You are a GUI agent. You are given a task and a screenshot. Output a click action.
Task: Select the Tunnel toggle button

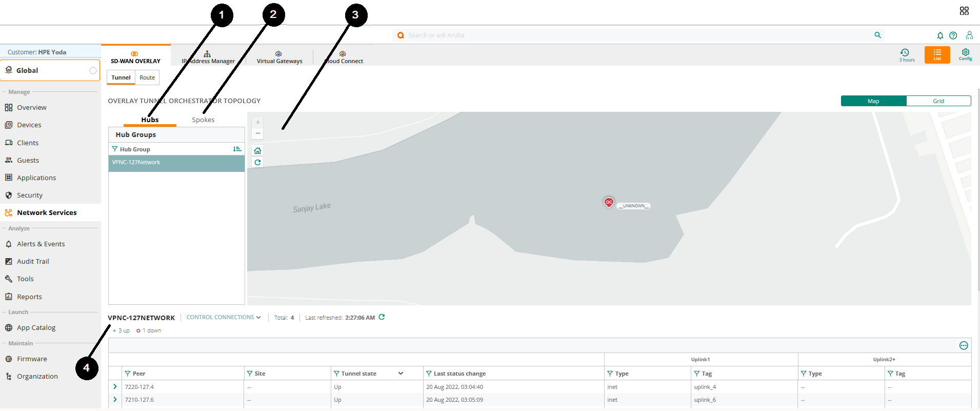click(x=121, y=77)
